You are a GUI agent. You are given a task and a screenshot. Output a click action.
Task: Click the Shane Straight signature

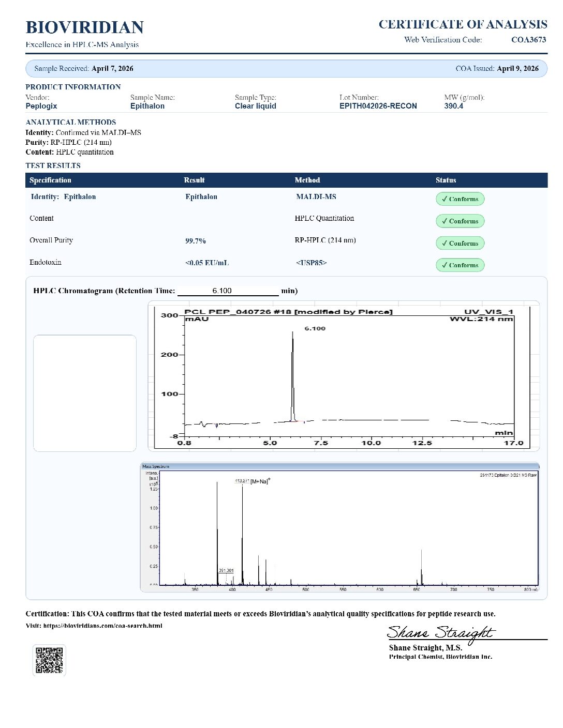pyautogui.click(x=441, y=633)
